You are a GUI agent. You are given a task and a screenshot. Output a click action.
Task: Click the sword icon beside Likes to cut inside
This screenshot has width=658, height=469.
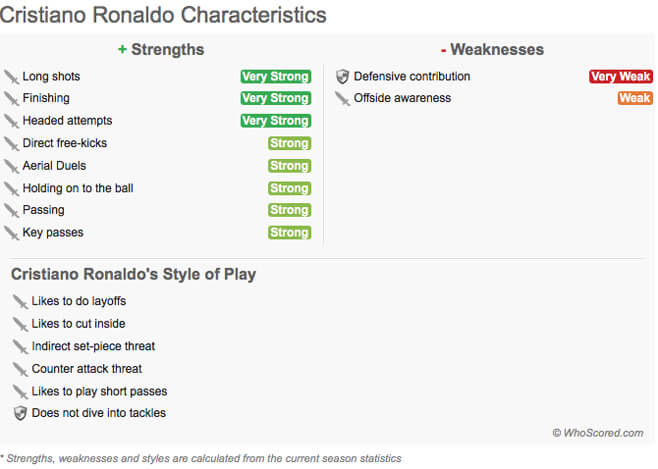20,324
